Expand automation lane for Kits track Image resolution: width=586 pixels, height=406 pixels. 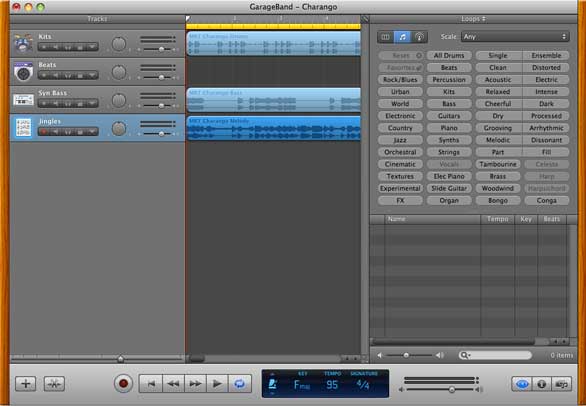tap(92, 47)
